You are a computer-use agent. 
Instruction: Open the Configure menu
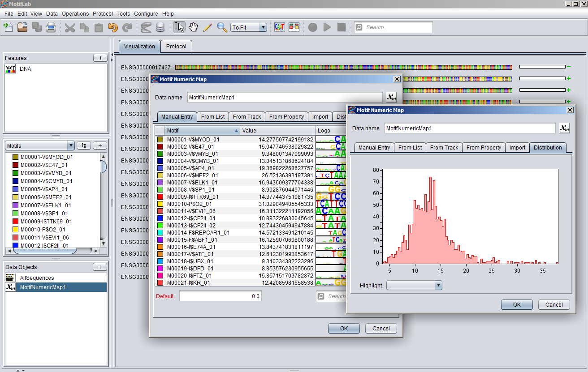pos(146,14)
